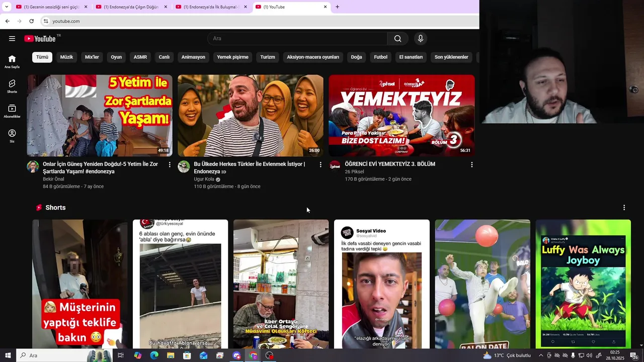Click the address bar youtube.com
Viewport: 644px width, 362px height.
pyautogui.click(x=66, y=21)
